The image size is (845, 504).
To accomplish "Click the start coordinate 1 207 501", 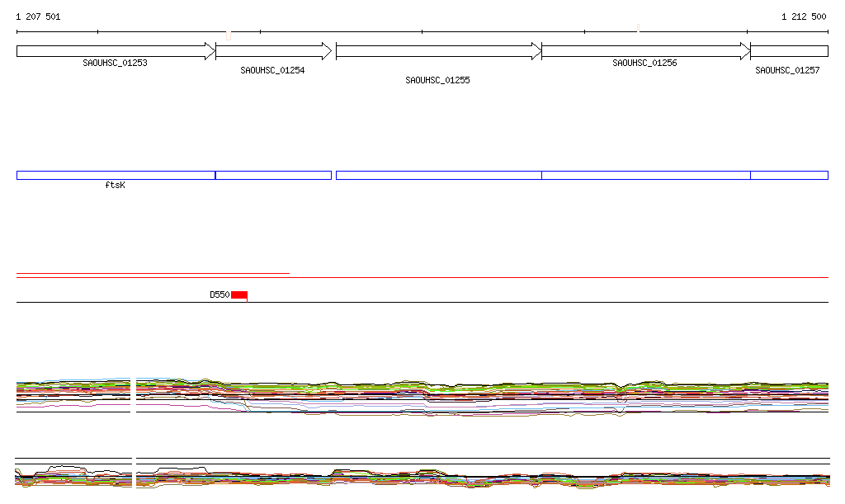I will pyautogui.click(x=38, y=16).
